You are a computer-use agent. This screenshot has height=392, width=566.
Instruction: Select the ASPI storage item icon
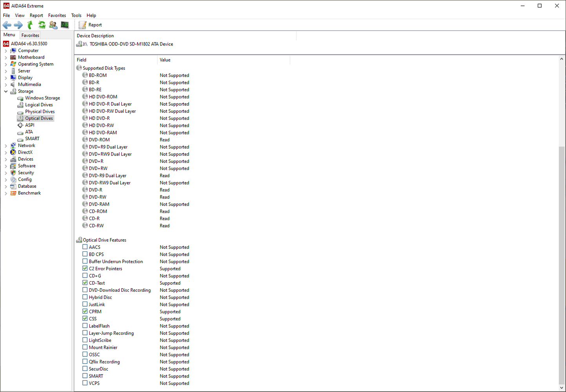[x=20, y=125]
